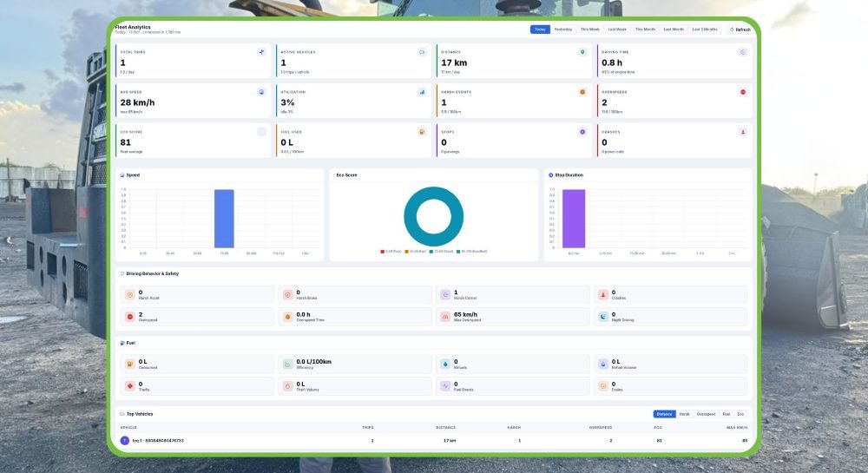The width and height of the screenshot is (868, 473).
Task: Click the Active Vehicles card icon
Action: pyautogui.click(x=422, y=52)
